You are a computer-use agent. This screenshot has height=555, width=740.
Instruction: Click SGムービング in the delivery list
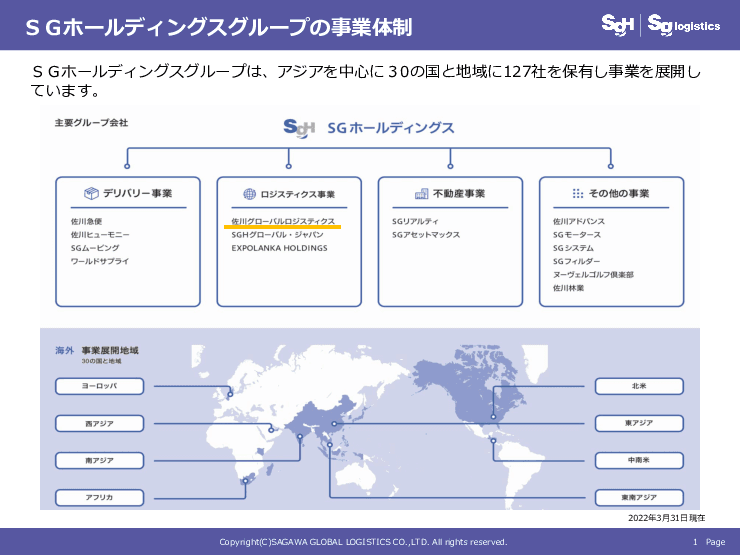(x=95, y=248)
